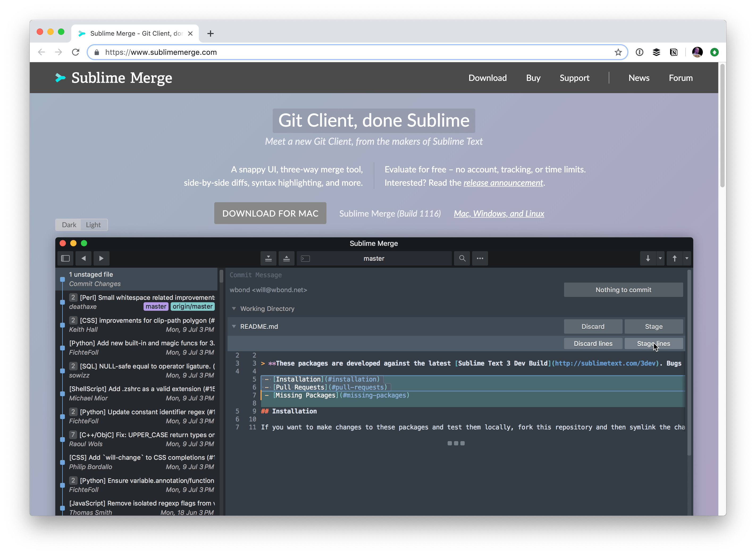The width and height of the screenshot is (756, 555).
Task: Click the stash icon in toolbar
Action: point(268,258)
